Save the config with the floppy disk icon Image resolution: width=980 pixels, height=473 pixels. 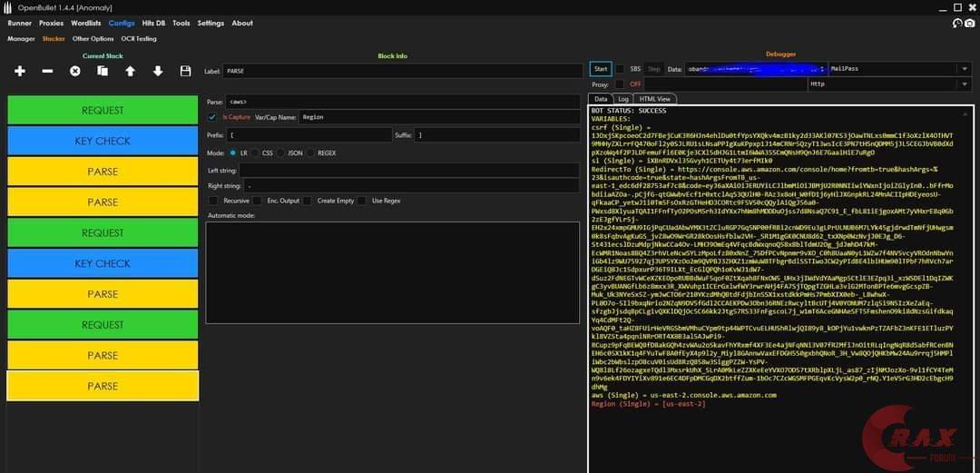185,72
